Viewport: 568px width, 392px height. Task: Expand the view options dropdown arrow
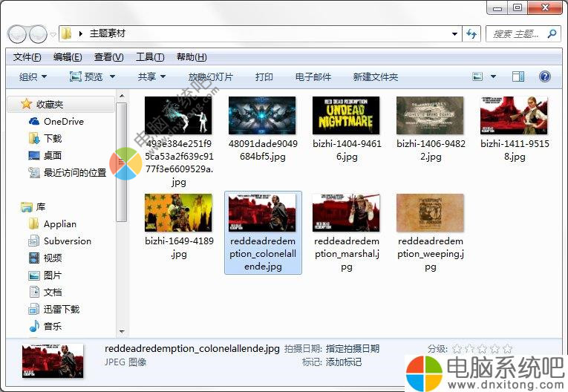point(493,76)
